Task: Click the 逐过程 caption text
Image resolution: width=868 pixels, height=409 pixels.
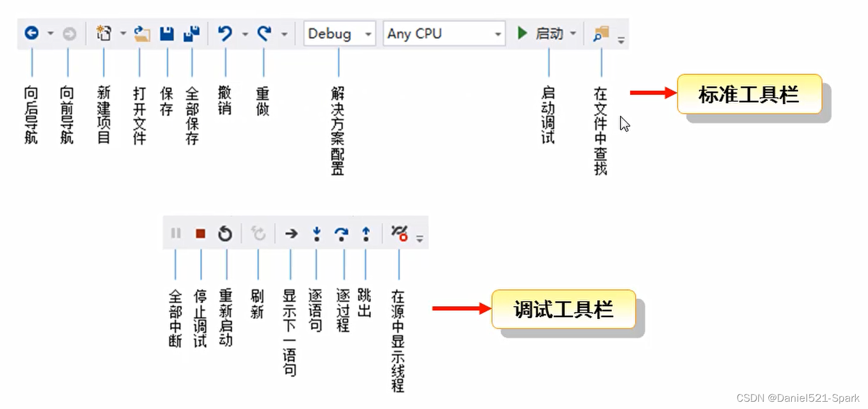Action: (342, 311)
